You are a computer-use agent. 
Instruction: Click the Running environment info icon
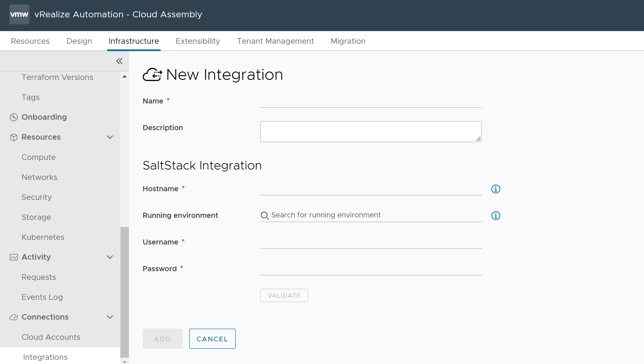(495, 215)
